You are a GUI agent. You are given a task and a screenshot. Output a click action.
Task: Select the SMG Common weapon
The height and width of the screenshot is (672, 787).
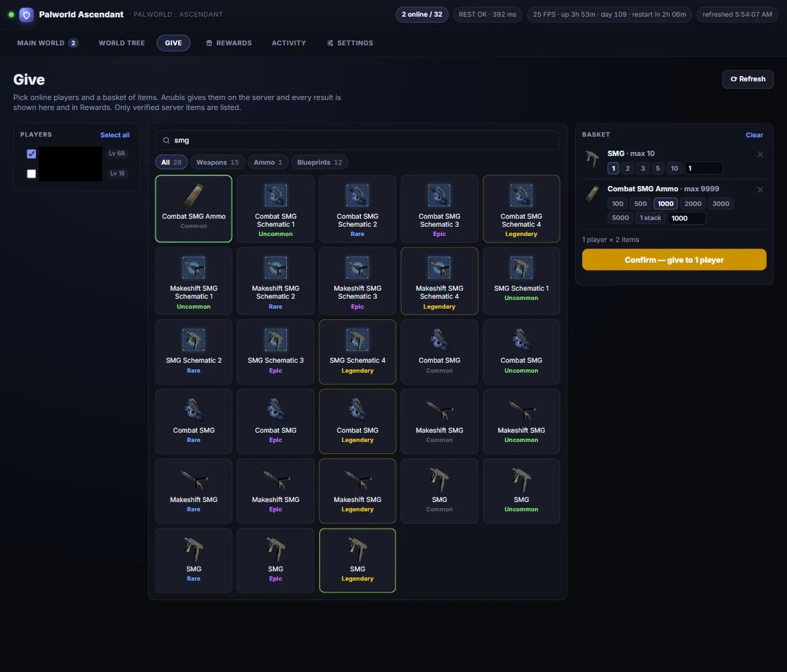point(439,491)
